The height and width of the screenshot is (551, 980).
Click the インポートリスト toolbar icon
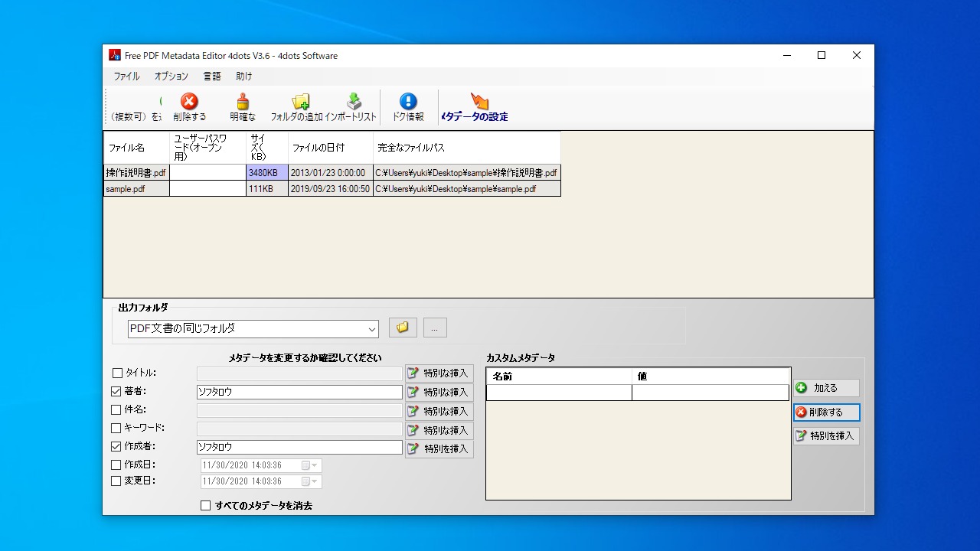(x=353, y=102)
